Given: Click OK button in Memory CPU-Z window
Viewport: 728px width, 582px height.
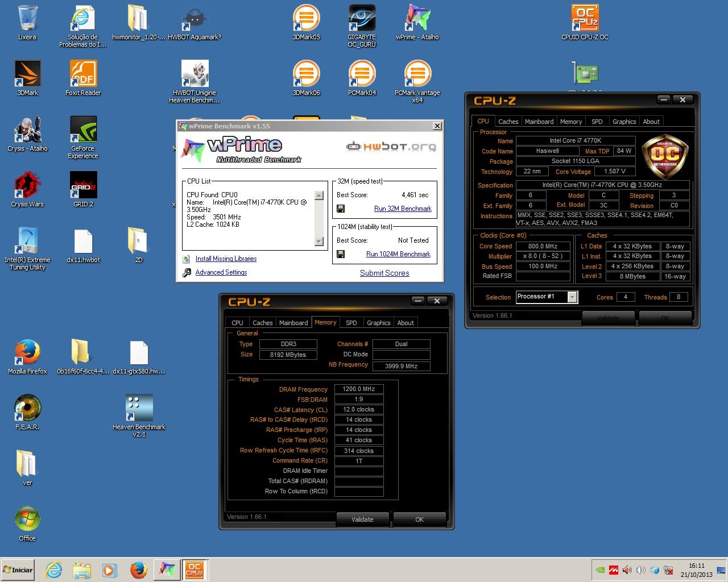Looking at the screenshot, I should 419,519.
